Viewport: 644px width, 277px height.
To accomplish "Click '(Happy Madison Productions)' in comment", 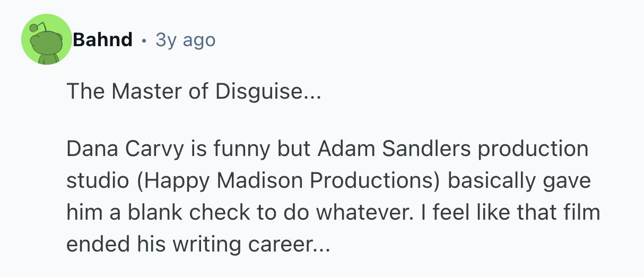I will coord(289,181).
